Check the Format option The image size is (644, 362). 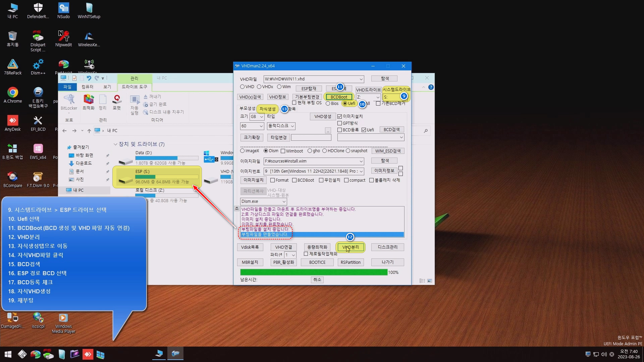tap(273, 180)
